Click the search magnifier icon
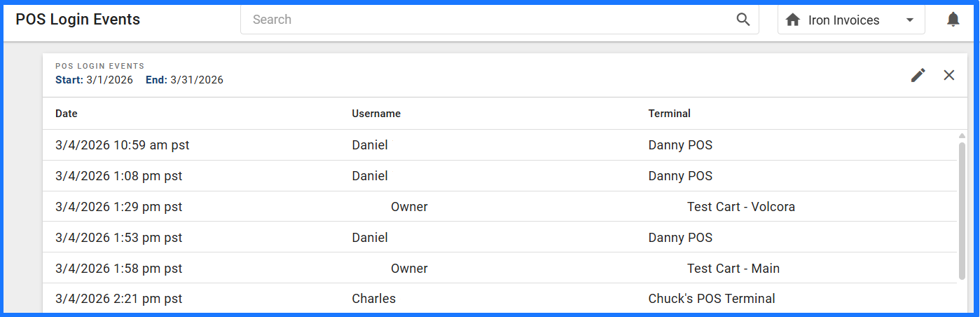The image size is (980, 317). point(743,20)
